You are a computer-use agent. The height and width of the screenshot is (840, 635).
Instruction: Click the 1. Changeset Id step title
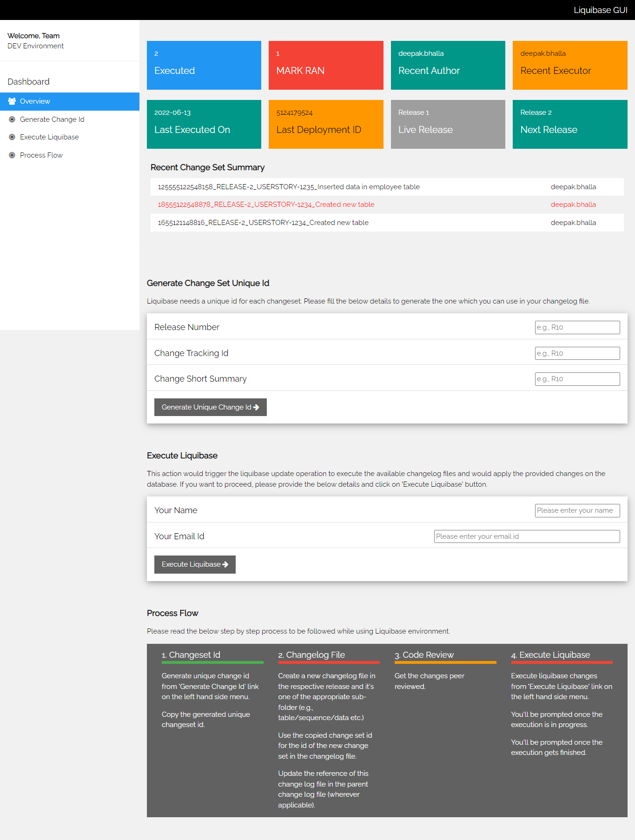[191, 655]
